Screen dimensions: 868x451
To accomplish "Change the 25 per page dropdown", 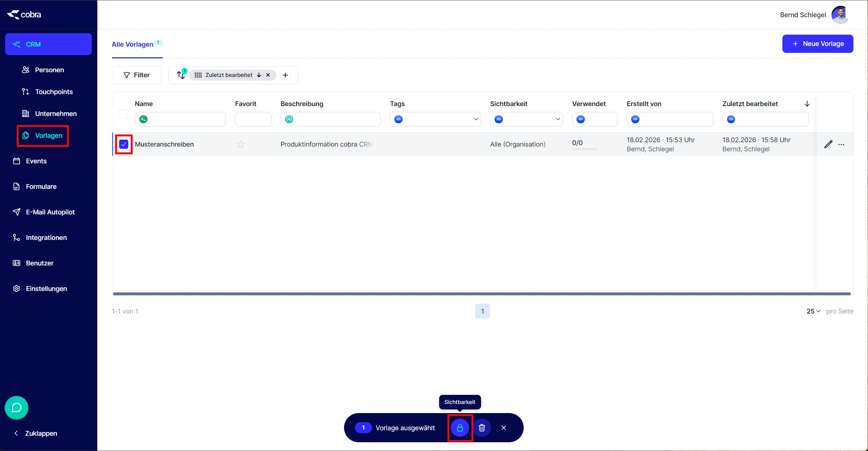I will tap(813, 311).
